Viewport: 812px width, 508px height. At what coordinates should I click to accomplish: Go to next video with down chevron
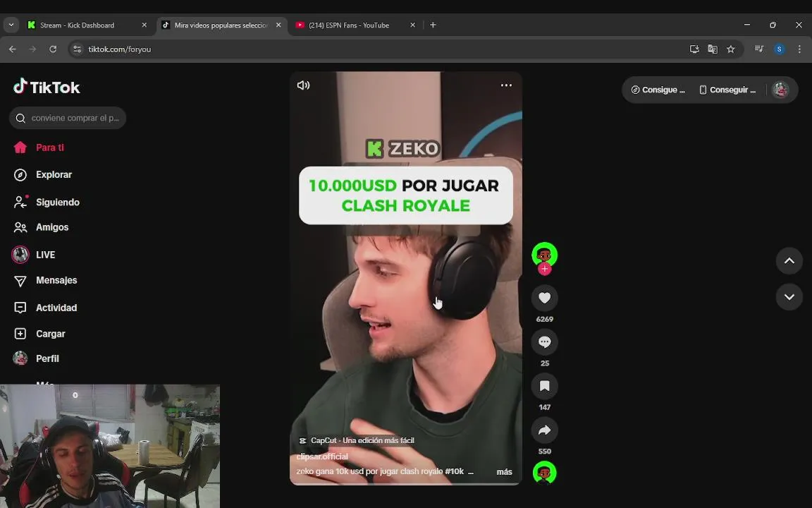pos(789,297)
